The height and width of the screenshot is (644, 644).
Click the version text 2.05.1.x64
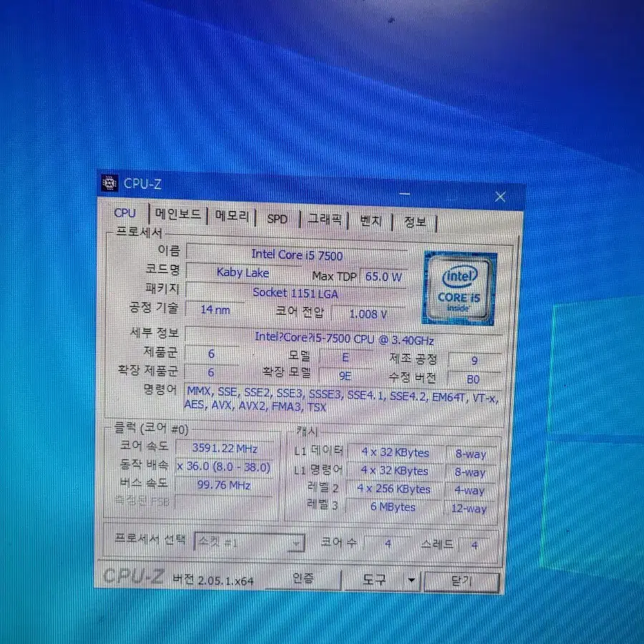coord(225,580)
